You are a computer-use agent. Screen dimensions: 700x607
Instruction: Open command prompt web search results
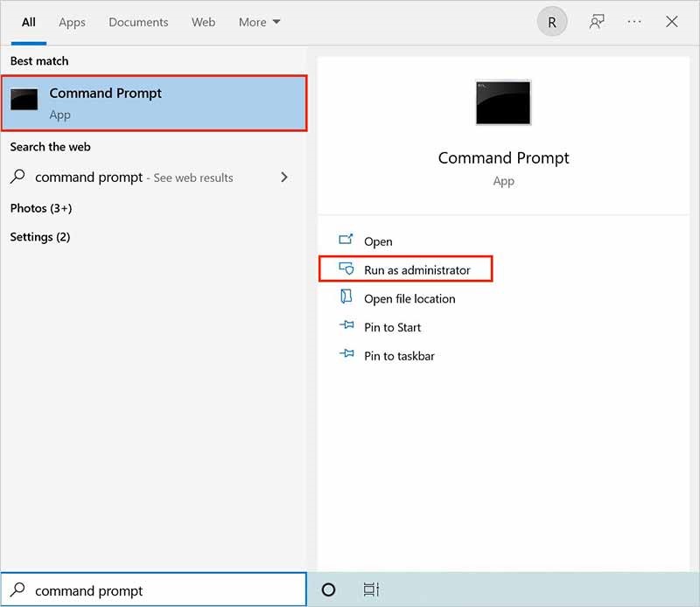(x=133, y=177)
